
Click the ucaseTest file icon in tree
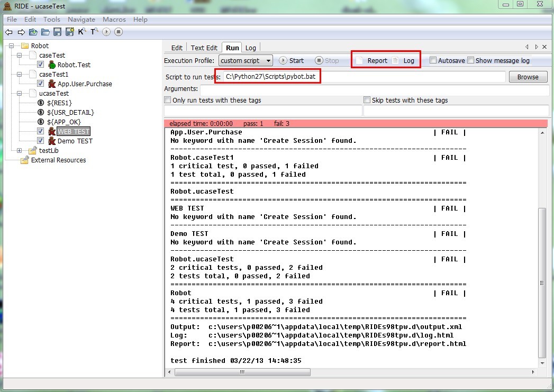[33, 93]
